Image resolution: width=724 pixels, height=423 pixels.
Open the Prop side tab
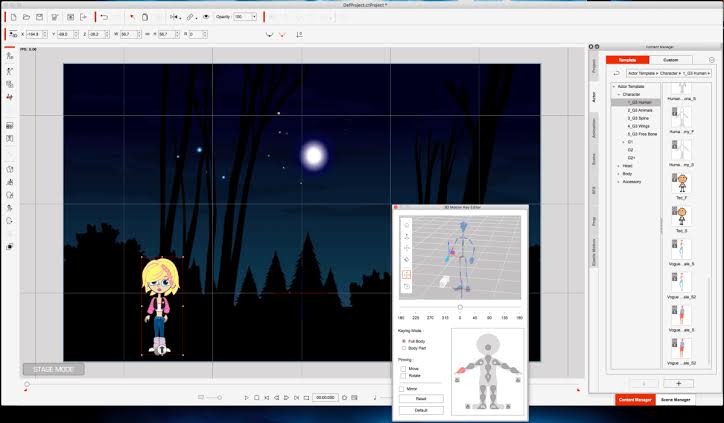[594, 221]
